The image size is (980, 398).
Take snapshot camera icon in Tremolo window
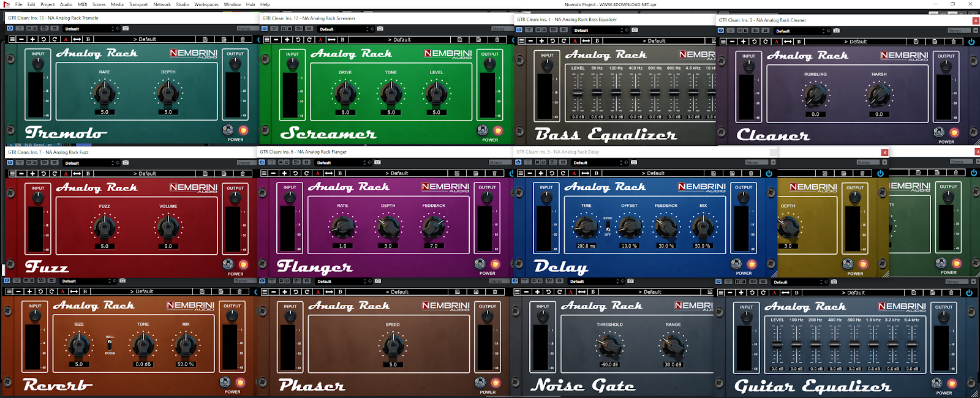click(x=126, y=28)
